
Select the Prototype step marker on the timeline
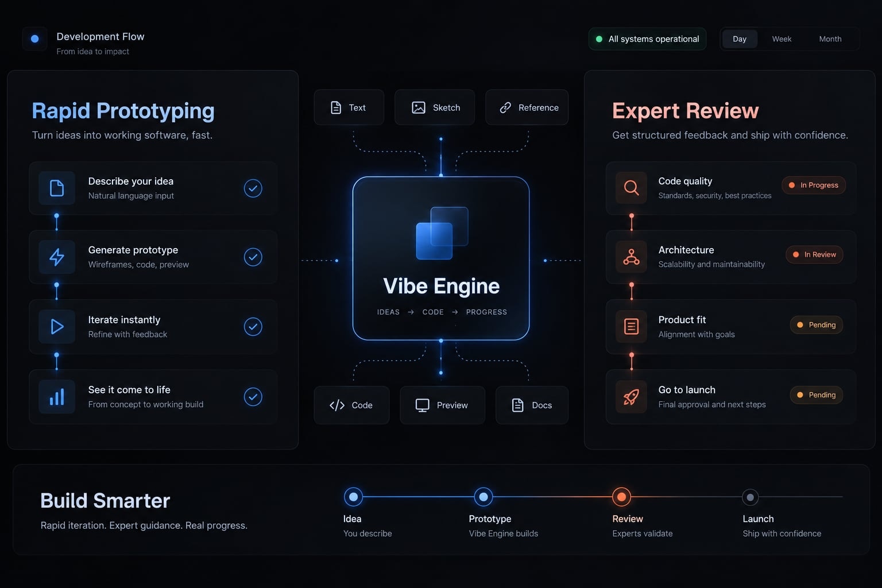point(483,497)
